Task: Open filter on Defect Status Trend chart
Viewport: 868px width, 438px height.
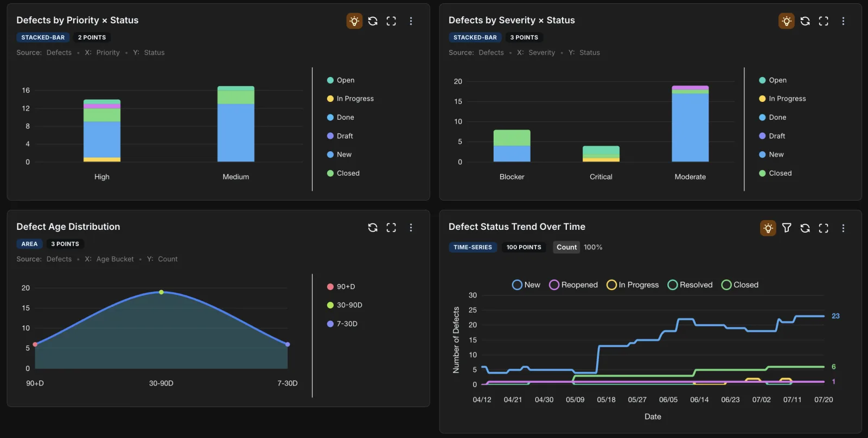Action: click(x=787, y=228)
